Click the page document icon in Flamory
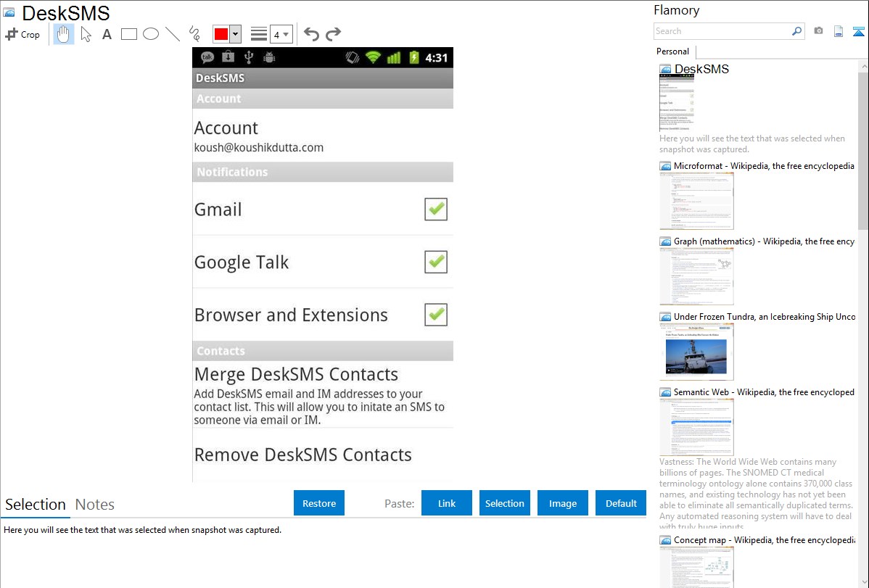 point(839,31)
